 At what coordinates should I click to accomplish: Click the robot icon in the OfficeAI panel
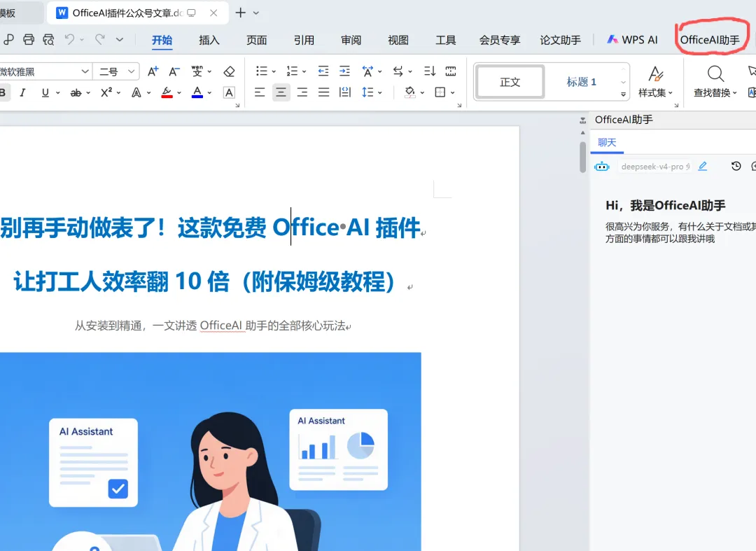tap(602, 167)
